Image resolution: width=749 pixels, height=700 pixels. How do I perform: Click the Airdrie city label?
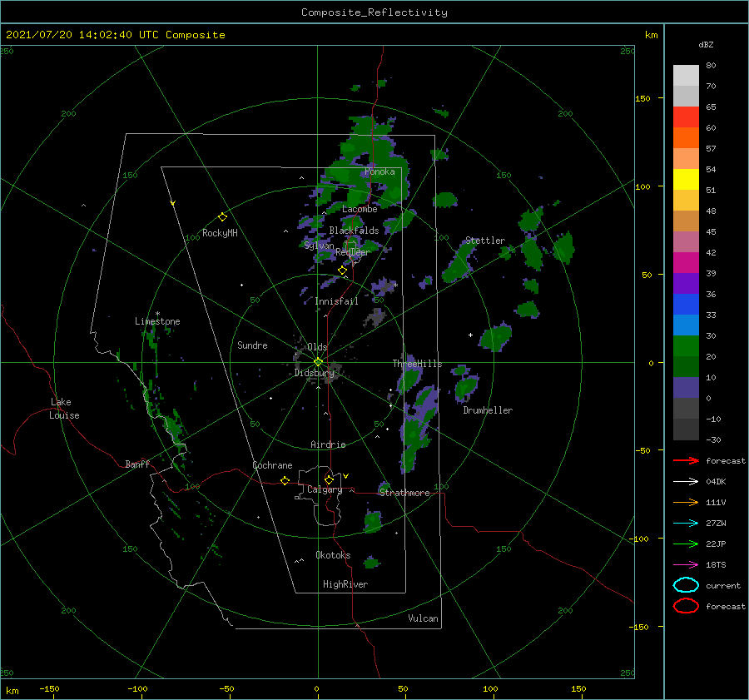[x=328, y=444]
